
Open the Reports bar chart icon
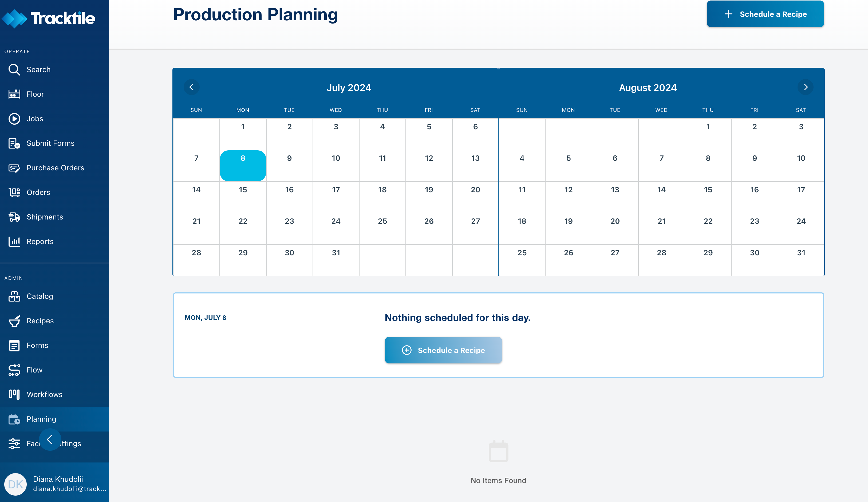click(14, 242)
